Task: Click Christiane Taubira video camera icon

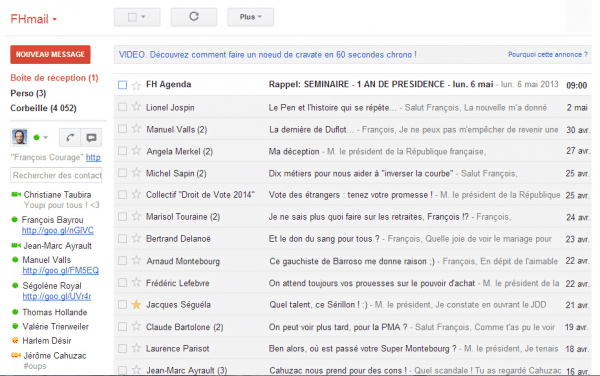Action: click(16, 195)
